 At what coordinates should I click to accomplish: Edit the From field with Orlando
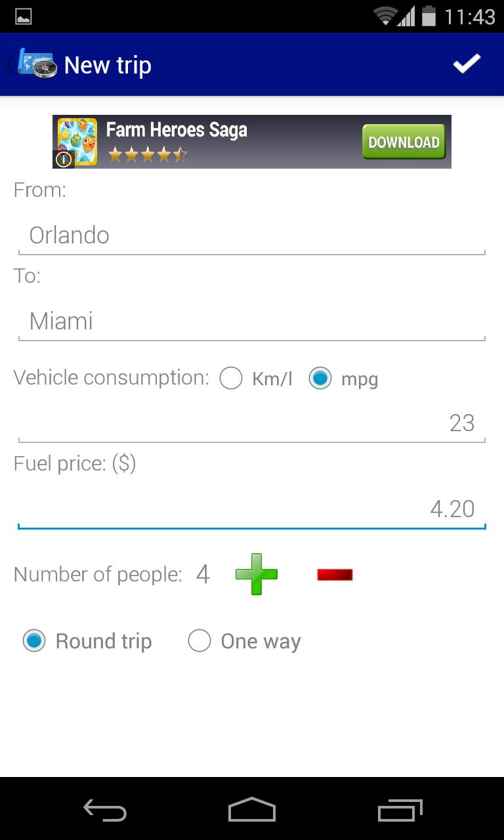(x=251, y=236)
